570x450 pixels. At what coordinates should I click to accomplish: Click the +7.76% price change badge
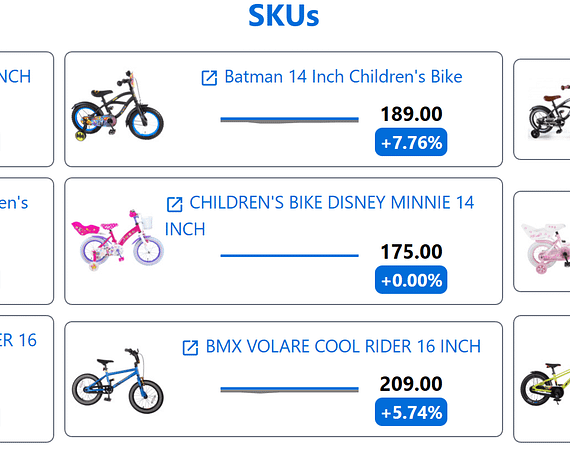[411, 142]
